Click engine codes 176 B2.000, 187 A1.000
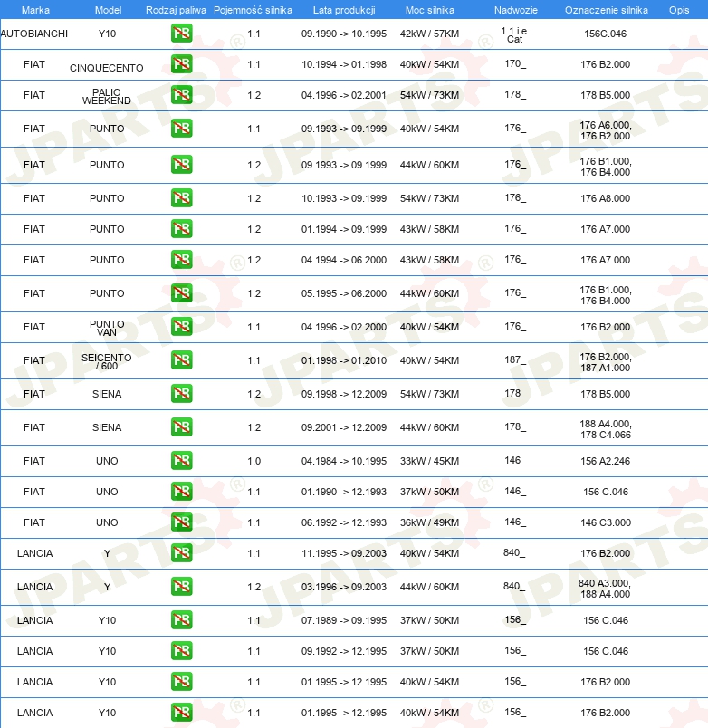The width and height of the screenshot is (708, 728). 606,362
